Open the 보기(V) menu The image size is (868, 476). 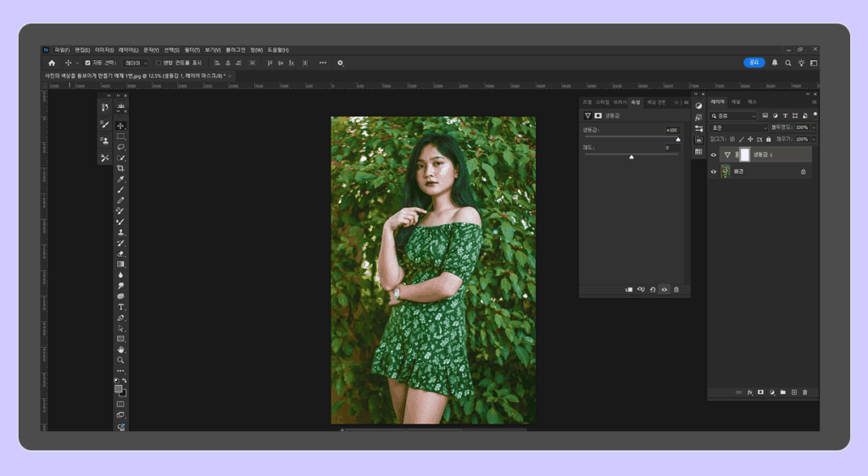pos(213,50)
